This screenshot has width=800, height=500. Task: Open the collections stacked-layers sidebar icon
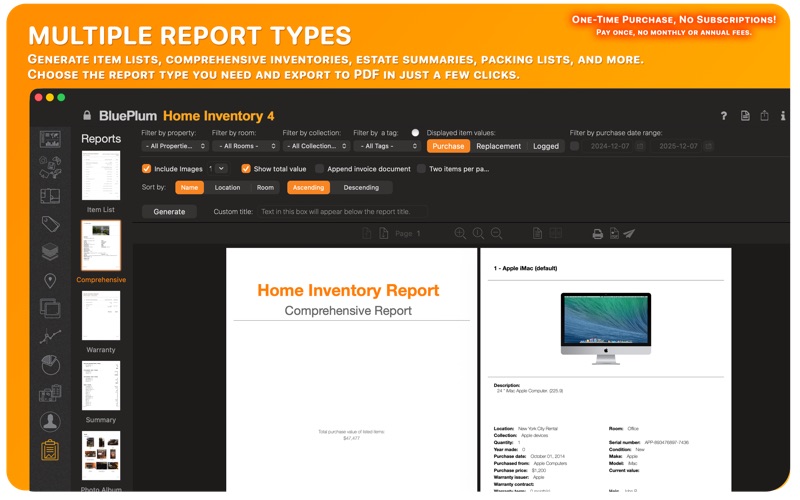click(50, 252)
